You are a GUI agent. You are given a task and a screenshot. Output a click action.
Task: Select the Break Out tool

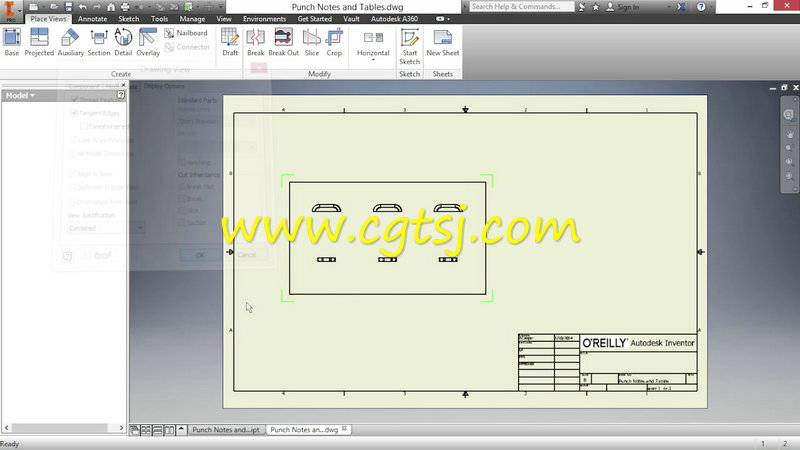coord(284,42)
